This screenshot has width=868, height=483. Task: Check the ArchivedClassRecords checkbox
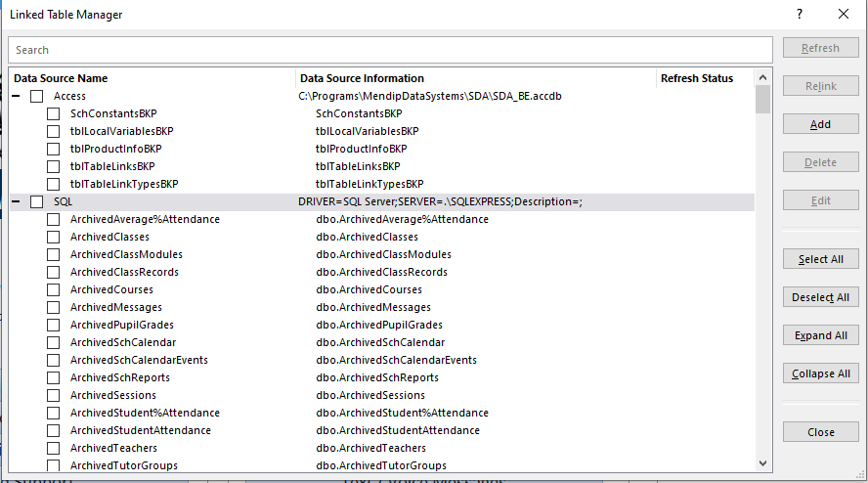pos(53,272)
